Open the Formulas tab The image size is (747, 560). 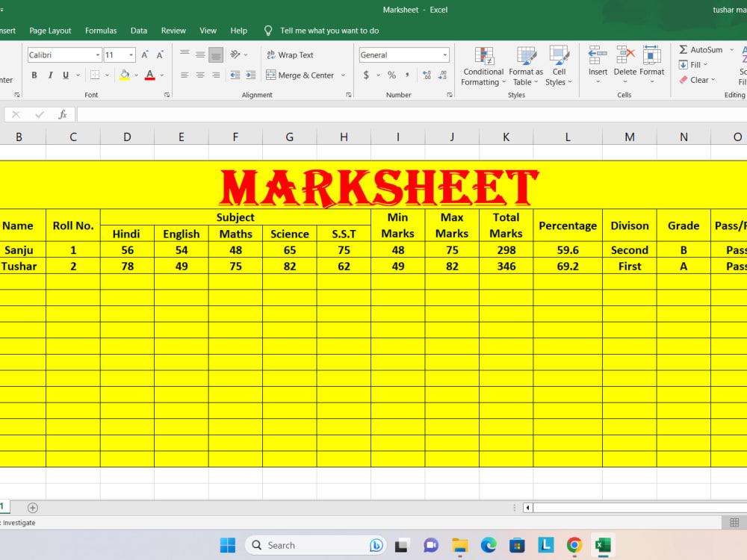(x=101, y=31)
